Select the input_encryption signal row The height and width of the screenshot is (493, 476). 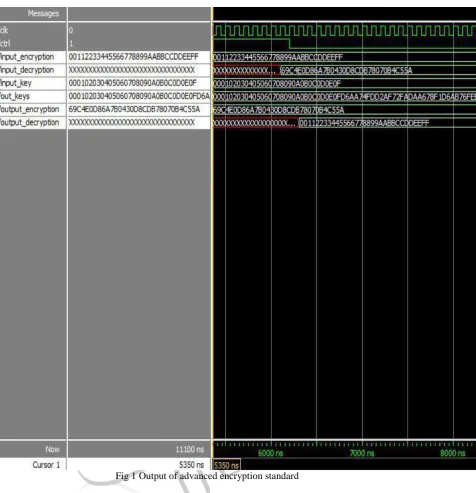[27, 57]
